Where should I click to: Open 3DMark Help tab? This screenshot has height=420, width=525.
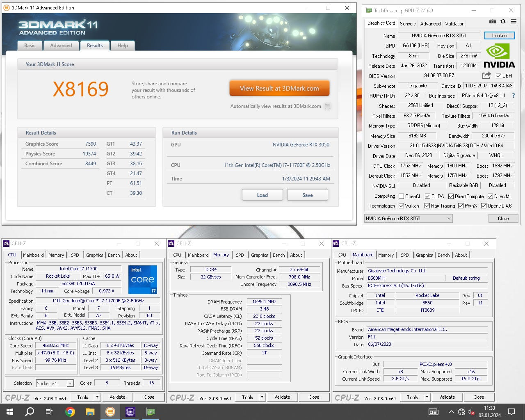[x=123, y=46]
